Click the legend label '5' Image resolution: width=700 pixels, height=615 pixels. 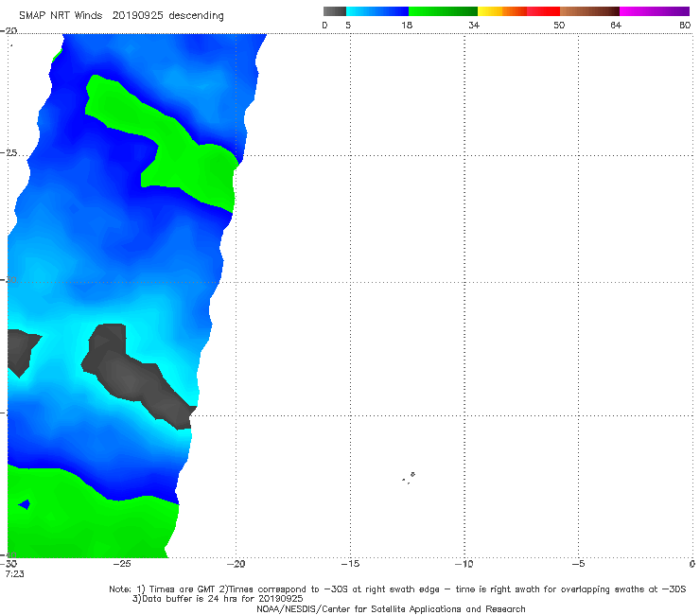[x=348, y=26]
